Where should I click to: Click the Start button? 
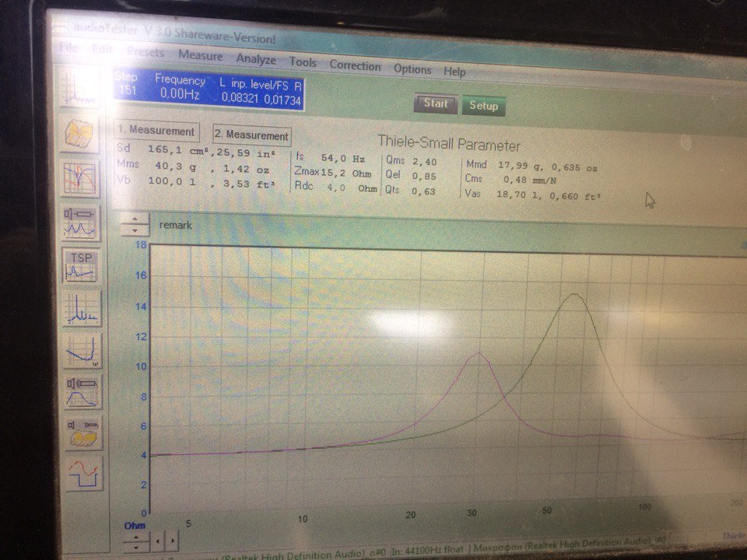[436, 103]
